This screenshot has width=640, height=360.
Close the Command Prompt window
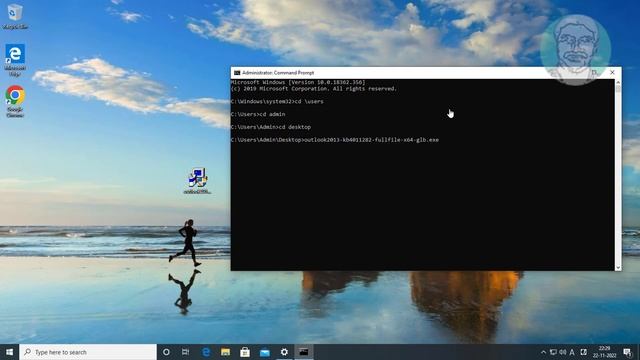click(612, 72)
